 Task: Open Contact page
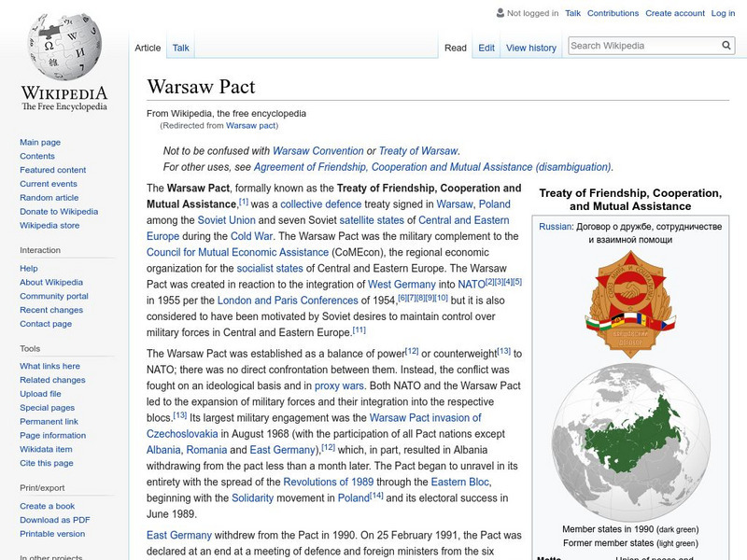tap(46, 323)
